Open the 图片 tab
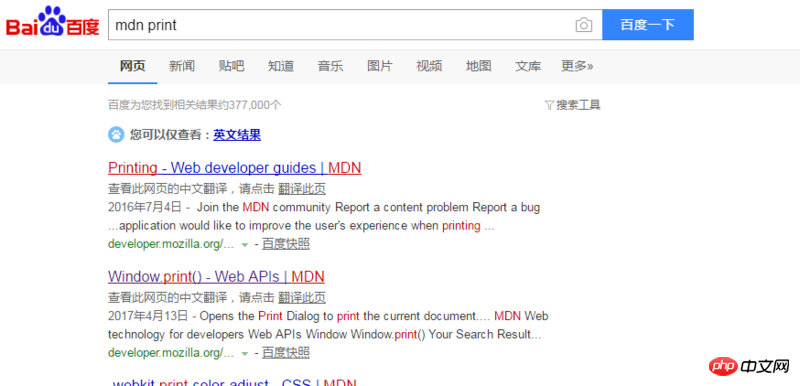 [x=380, y=66]
